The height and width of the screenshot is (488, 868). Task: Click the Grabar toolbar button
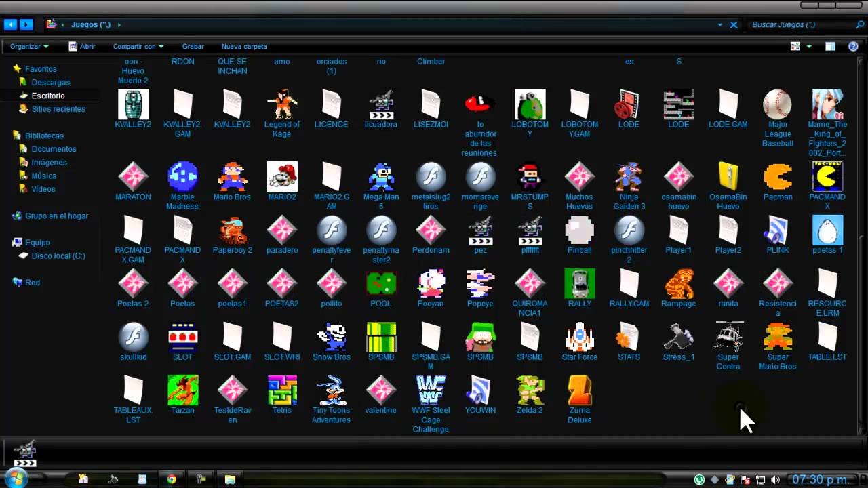point(193,47)
